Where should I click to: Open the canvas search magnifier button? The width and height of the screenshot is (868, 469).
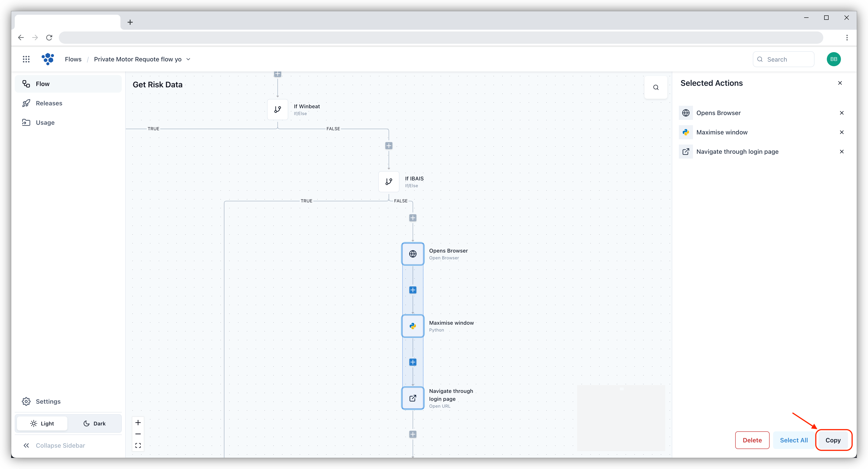click(x=655, y=88)
